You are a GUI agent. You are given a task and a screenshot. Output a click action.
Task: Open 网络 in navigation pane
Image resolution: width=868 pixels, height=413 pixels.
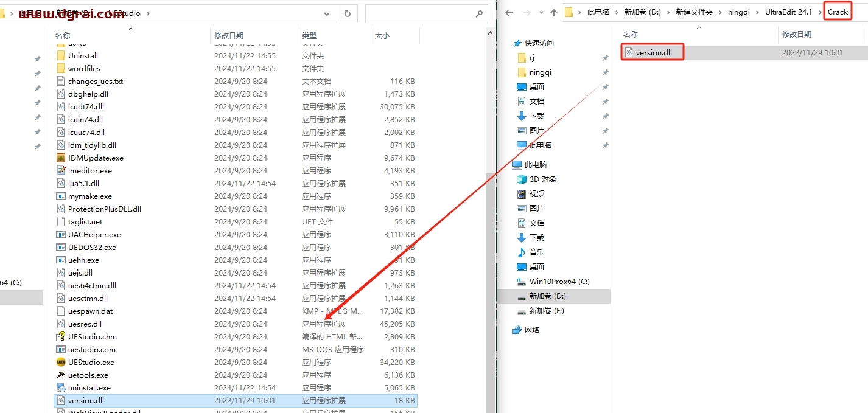[526, 330]
